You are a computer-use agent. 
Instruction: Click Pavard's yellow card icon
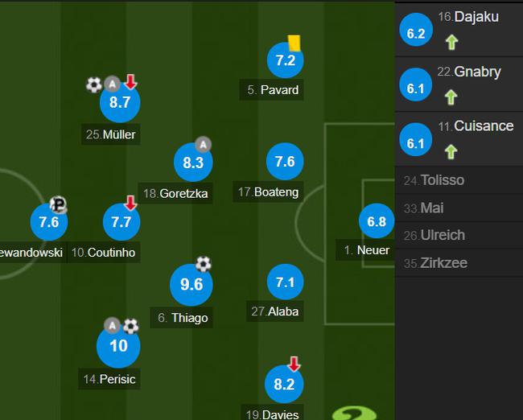click(x=294, y=43)
